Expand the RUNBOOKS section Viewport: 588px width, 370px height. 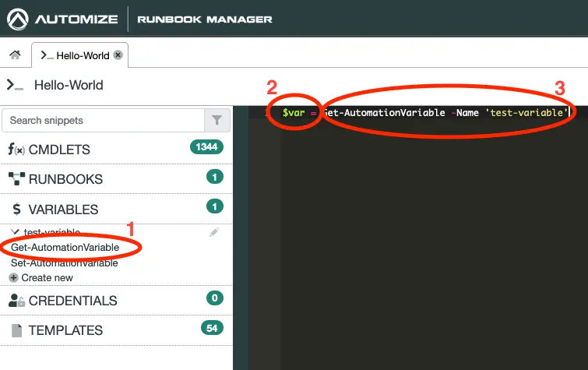(x=116, y=179)
